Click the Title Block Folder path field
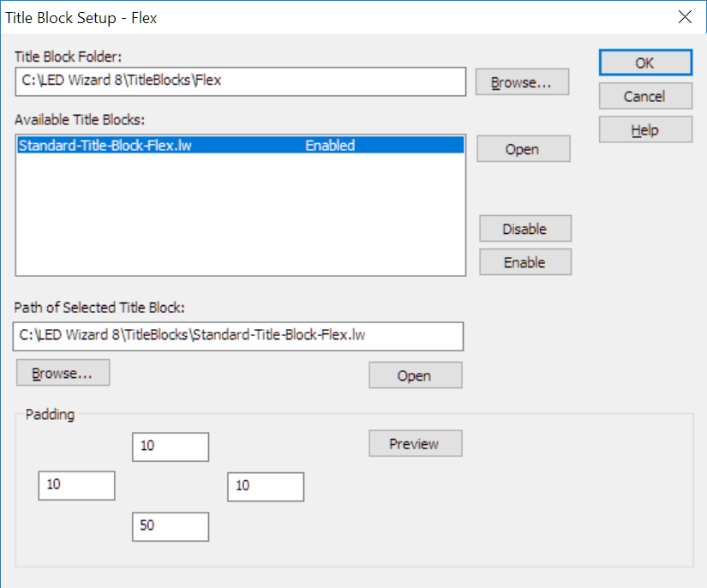Image resolution: width=707 pixels, height=588 pixels. coord(240,82)
